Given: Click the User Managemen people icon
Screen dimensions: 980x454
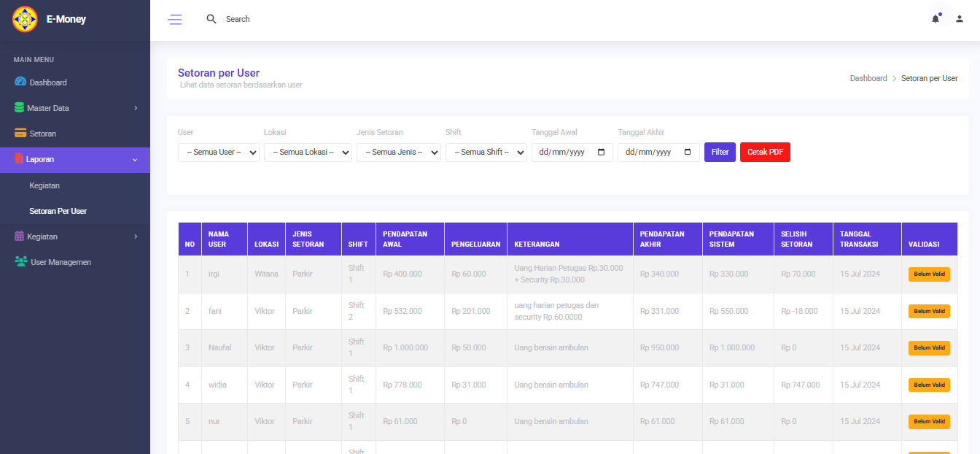Looking at the screenshot, I should [20, 261].
